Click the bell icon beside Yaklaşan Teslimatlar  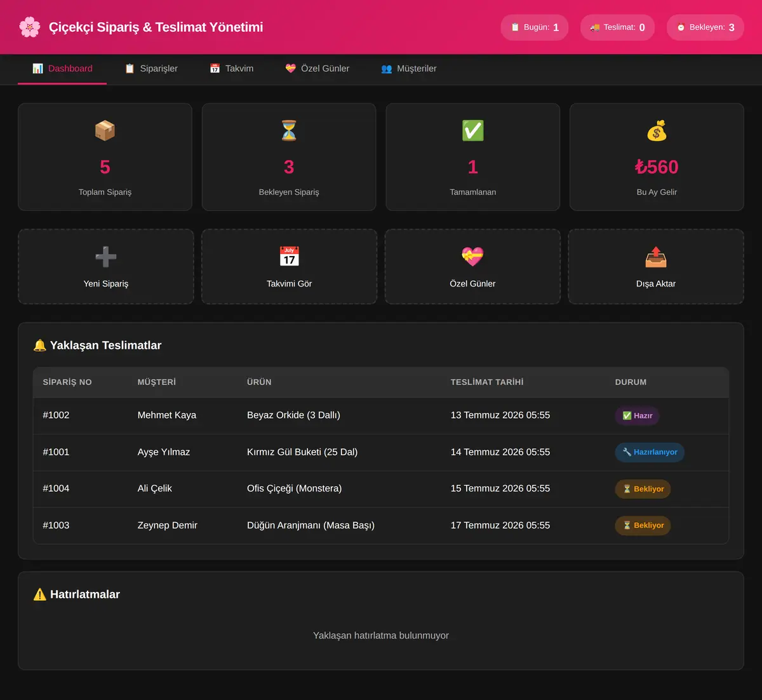[x=40, y=346]
